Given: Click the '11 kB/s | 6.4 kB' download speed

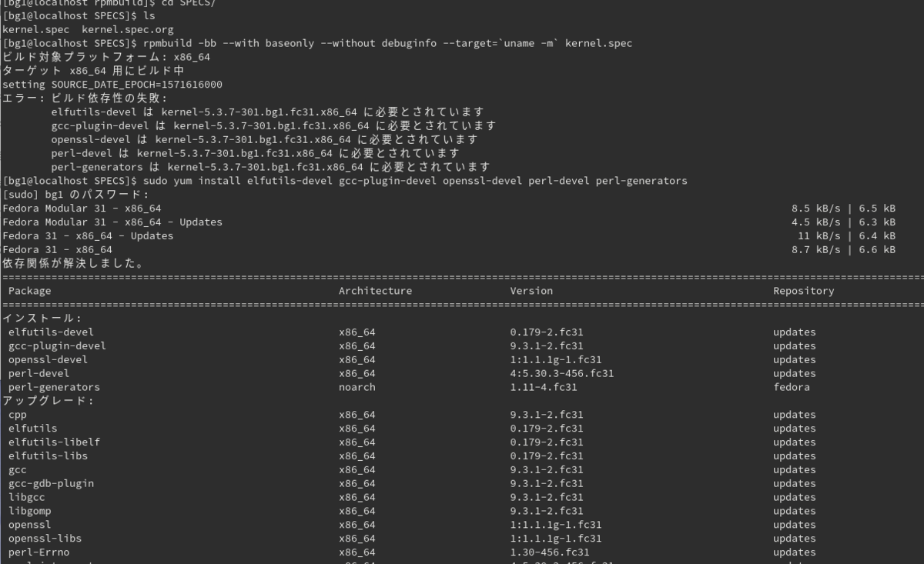Looking at the screenshot, I should pos(846,235).
